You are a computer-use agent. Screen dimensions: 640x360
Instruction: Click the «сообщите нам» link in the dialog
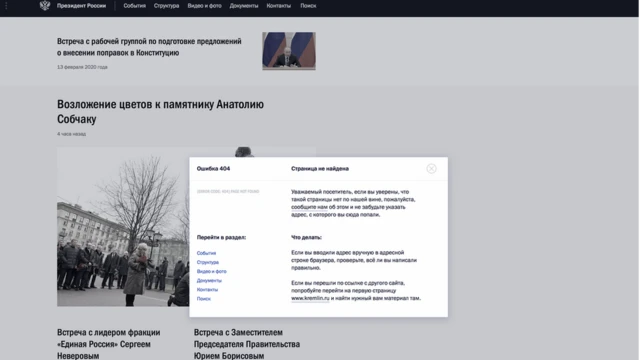coord(309,207)
